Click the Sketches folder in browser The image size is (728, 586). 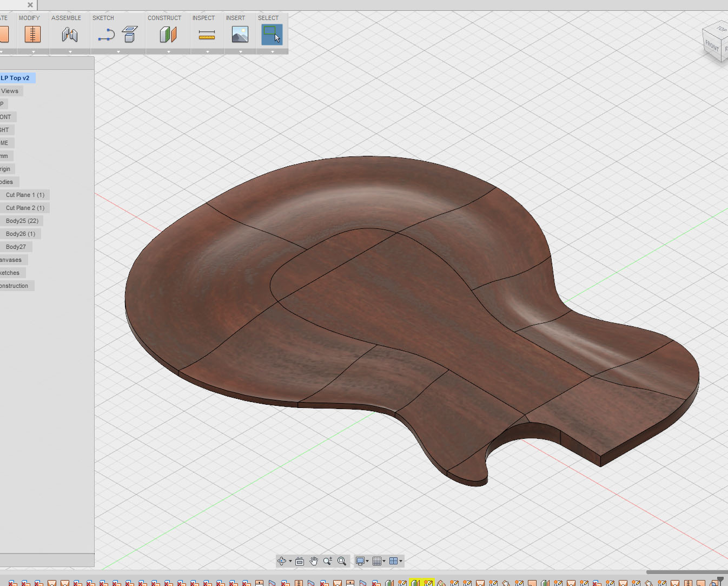click(x=11, y=273)
